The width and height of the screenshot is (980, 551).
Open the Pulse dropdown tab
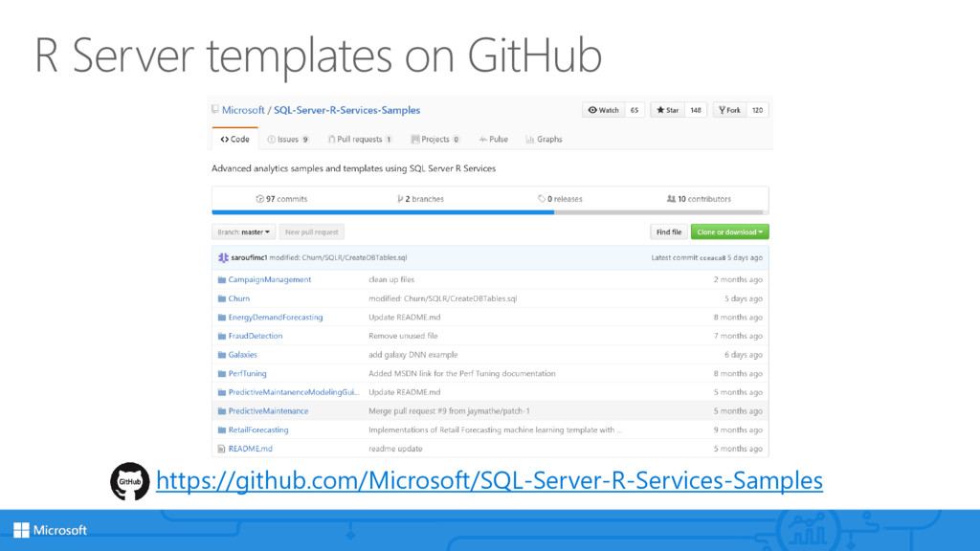point(493,140)
